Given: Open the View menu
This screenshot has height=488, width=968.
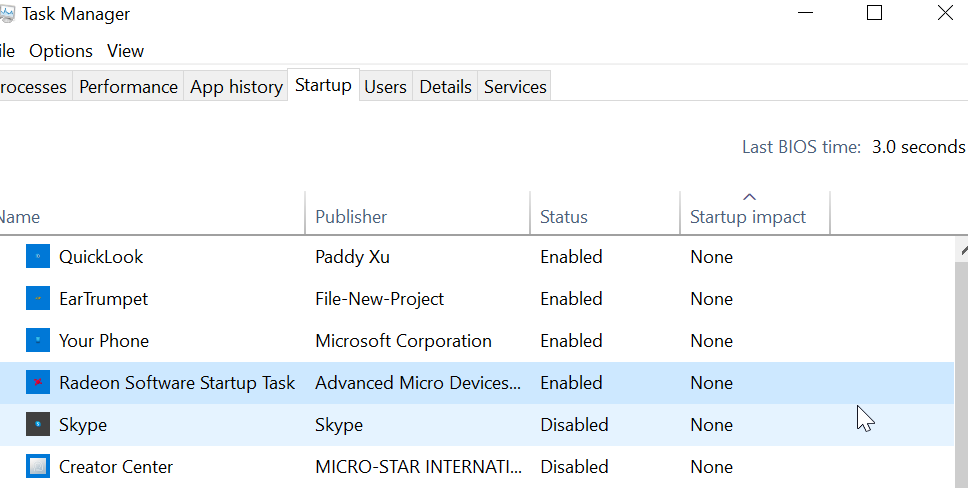Looking at the screenshot, I should click(x=125, y=51).
